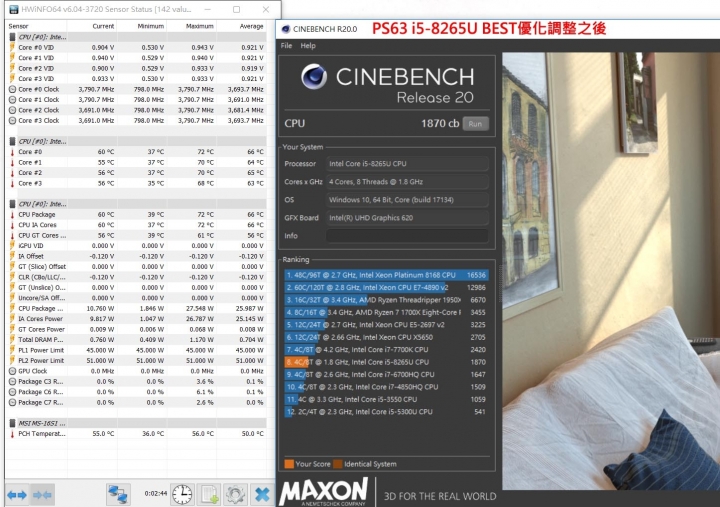The height and width of the screenshot is (507, 720).
Task: Click the Windows 10 OS field
Action: (407, 200)
